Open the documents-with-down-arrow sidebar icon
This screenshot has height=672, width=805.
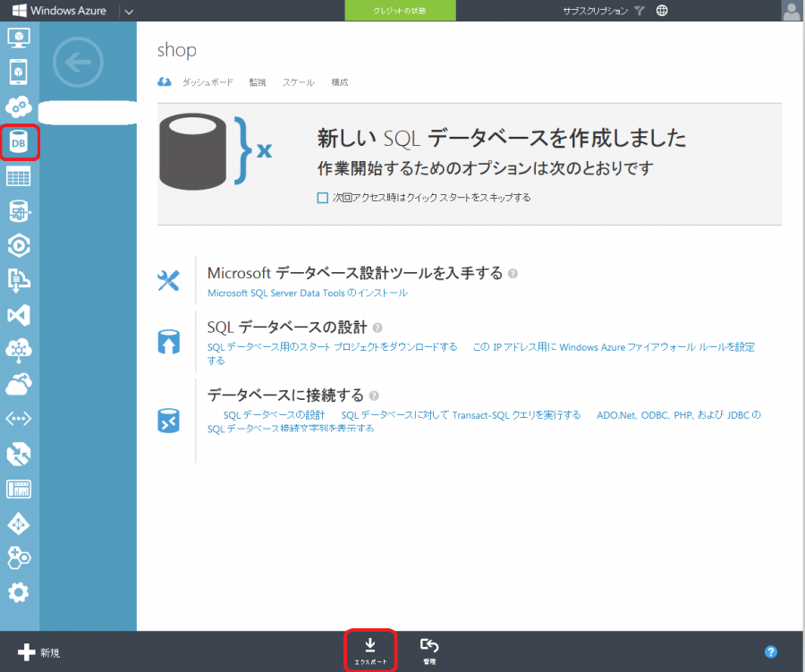19,280
